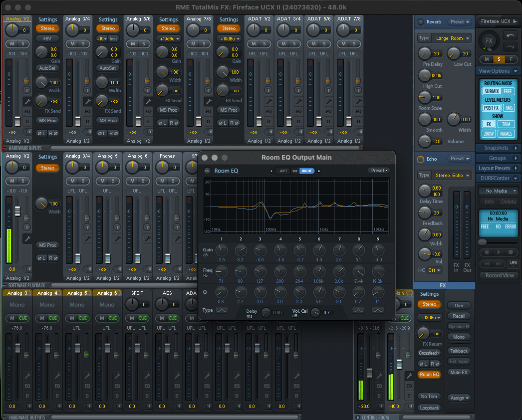
Task: Click the Hardware Outputs horizontal scrollbar
Action: tap(175, 418)
